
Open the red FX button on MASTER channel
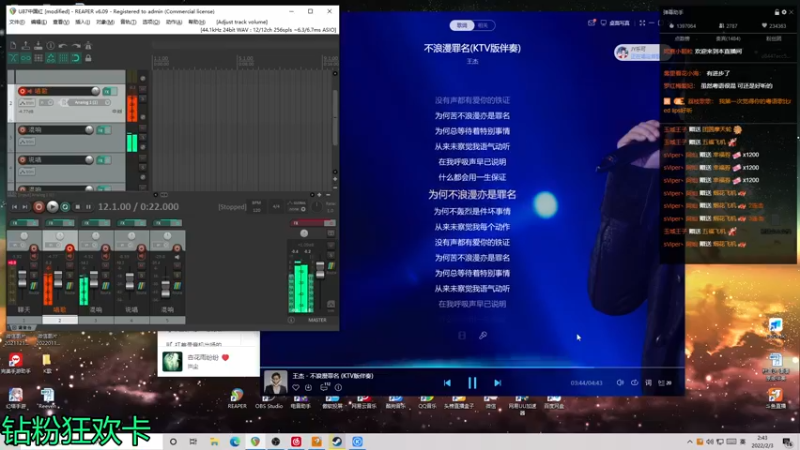coord(308,223)
